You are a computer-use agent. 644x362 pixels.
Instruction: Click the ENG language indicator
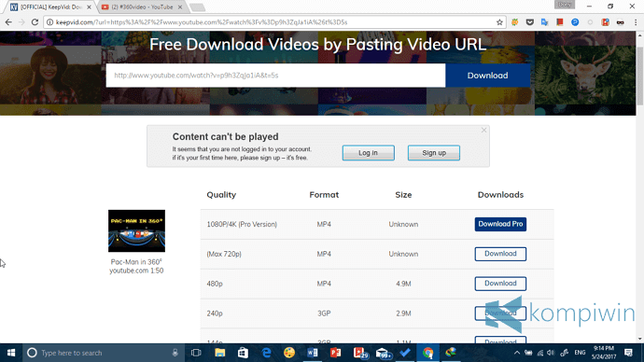[x=580, y=353]
